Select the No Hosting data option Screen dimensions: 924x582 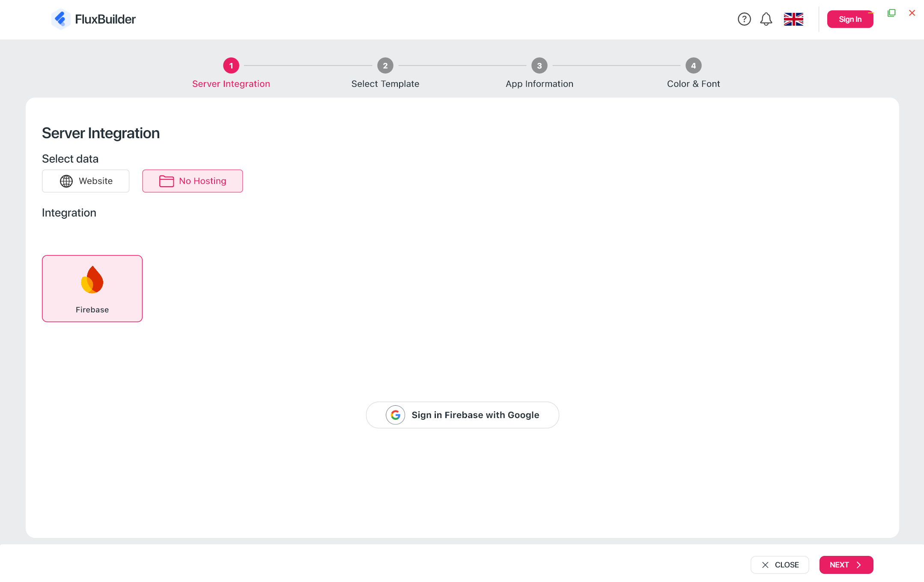193,181
